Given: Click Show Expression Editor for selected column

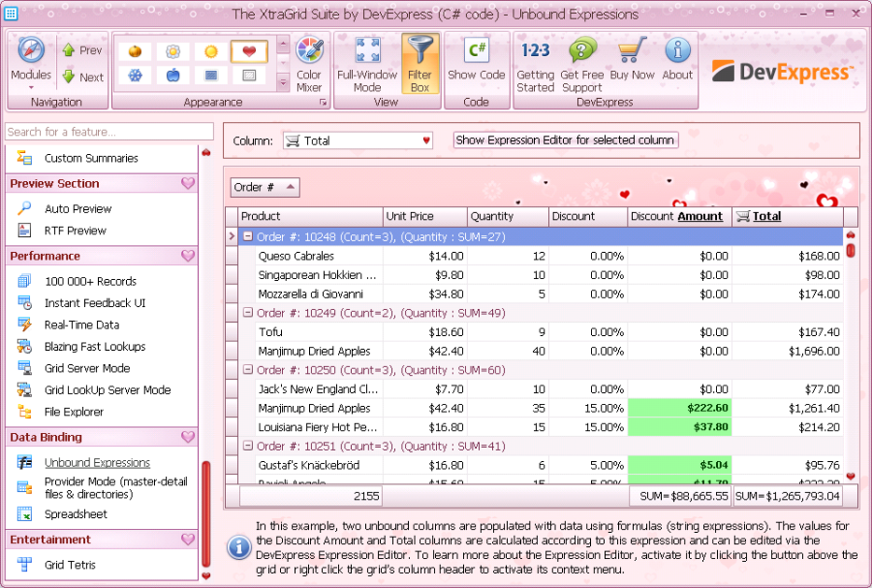Looking at the screenshot, I should [565, 140].
